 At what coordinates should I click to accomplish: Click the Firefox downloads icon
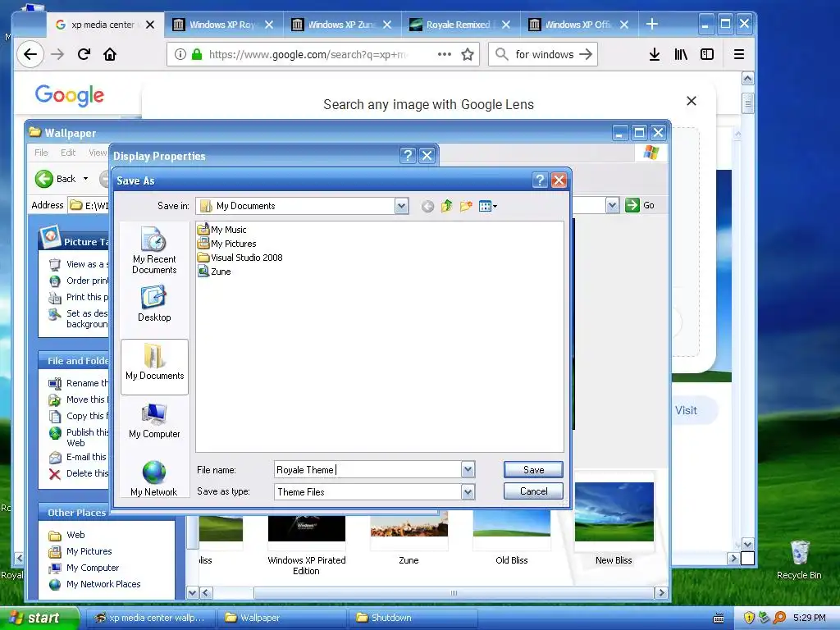[x=654, y=54]
